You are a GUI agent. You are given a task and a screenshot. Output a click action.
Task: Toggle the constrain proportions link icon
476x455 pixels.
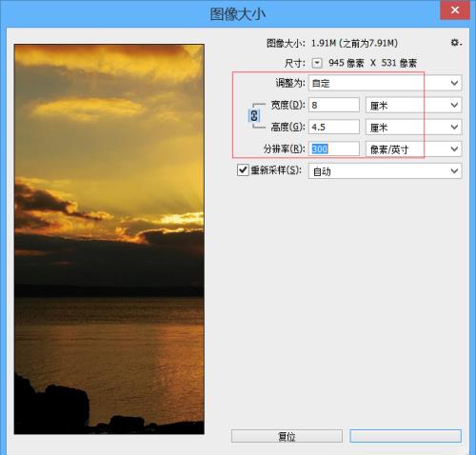254,116
